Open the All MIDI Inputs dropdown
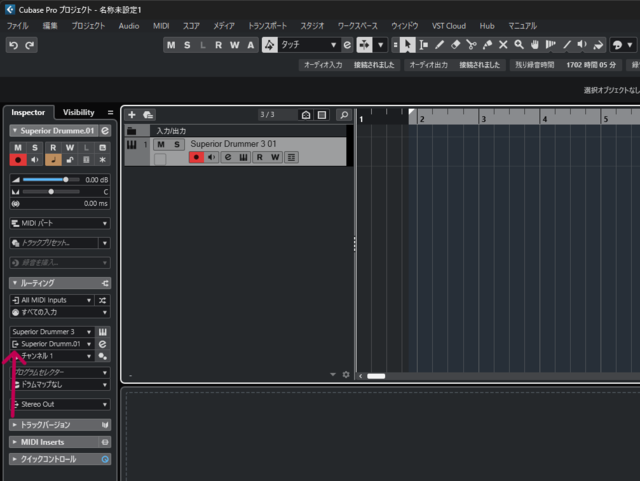Screen dimensions: 640x481 [x=52, y=300]
